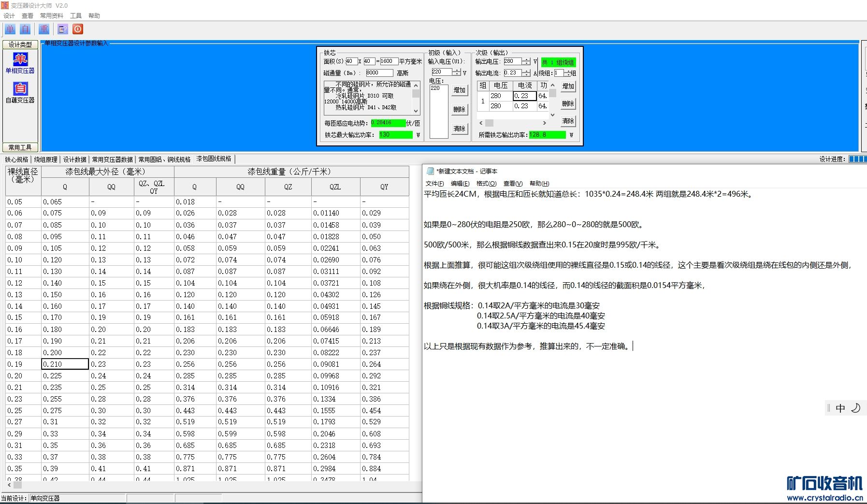Click the 重 reset toolbar icon
Viewport: 867px width, 504px height.
click(44, 29)
